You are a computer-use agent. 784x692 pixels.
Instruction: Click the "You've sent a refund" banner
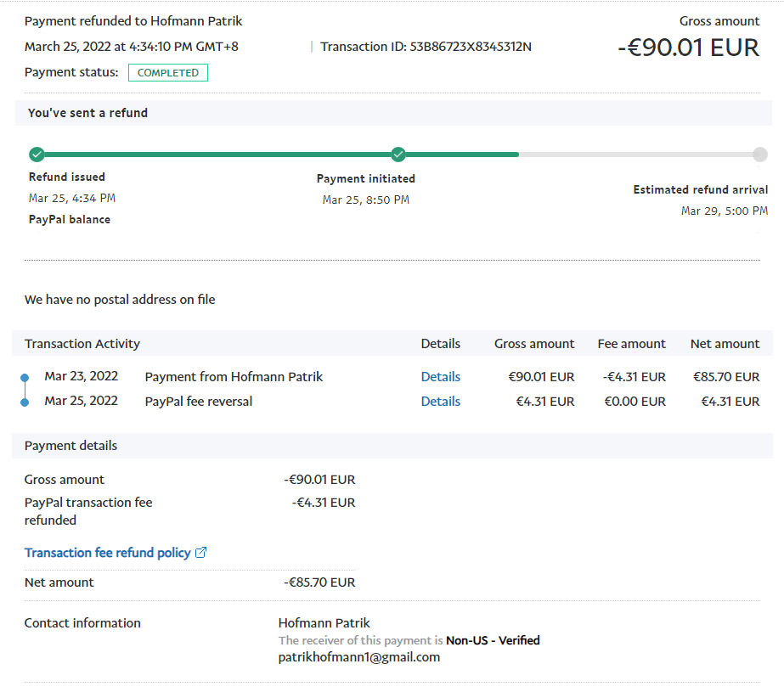(x=87, y=113)
